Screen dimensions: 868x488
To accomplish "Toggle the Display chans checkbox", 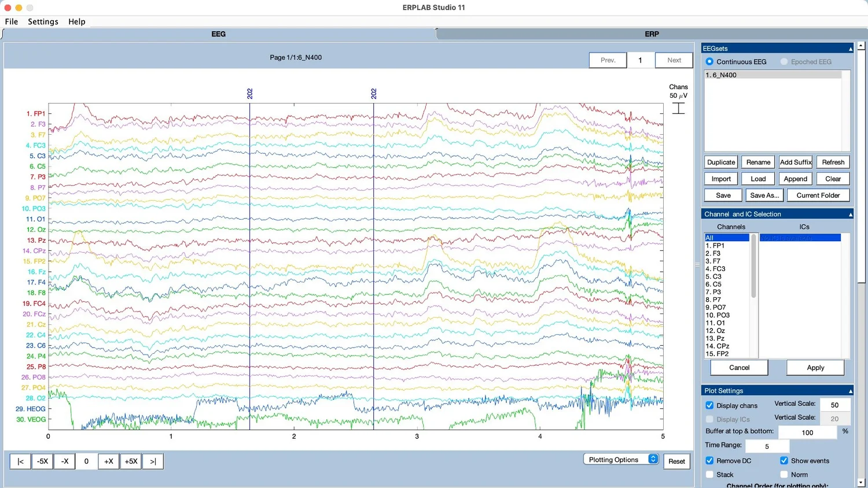I will [x=709, y=405].
